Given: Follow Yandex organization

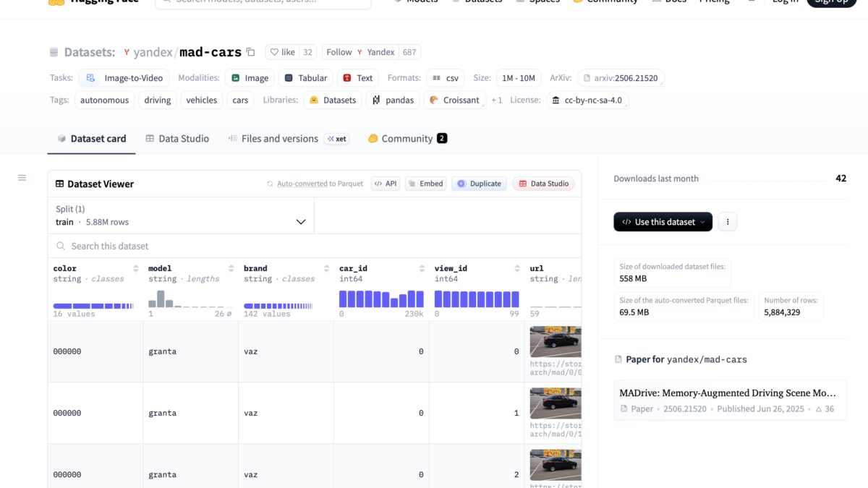Looking at the screenshot, I should coord(339,52).
